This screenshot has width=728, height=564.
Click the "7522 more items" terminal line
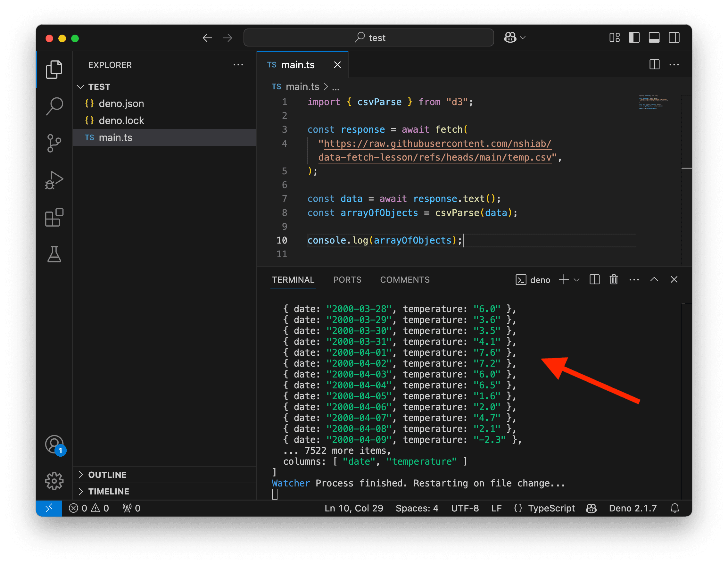(337, 451)
